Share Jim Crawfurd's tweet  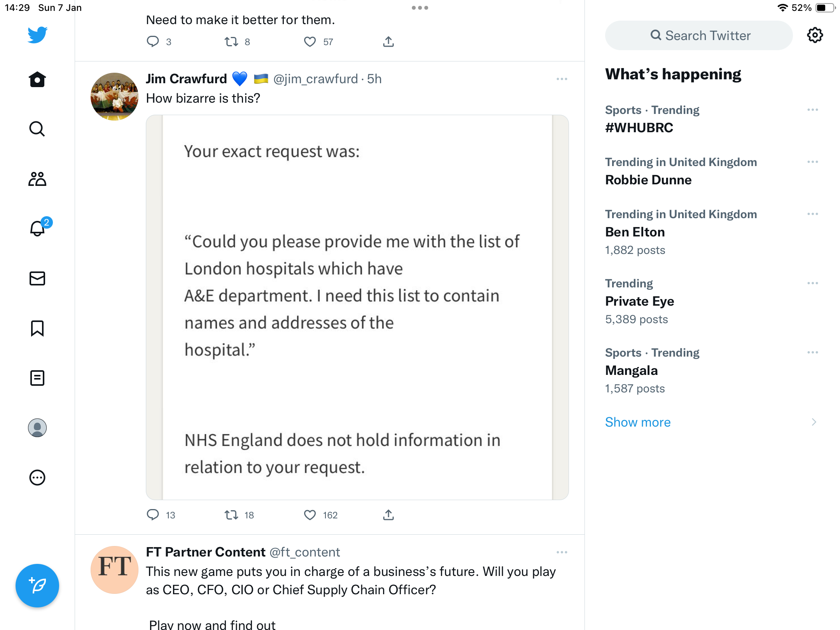388,514
